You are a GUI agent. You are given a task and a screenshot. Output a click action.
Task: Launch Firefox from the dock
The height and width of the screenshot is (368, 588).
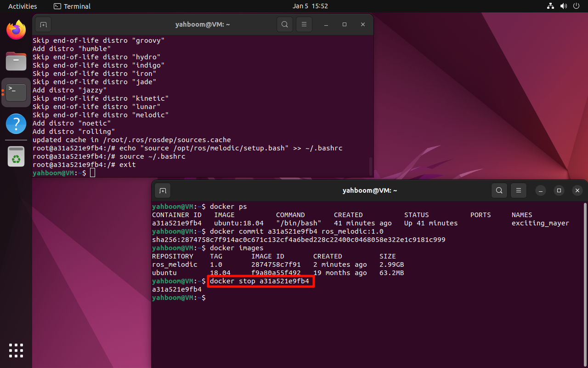pos(16,30)
